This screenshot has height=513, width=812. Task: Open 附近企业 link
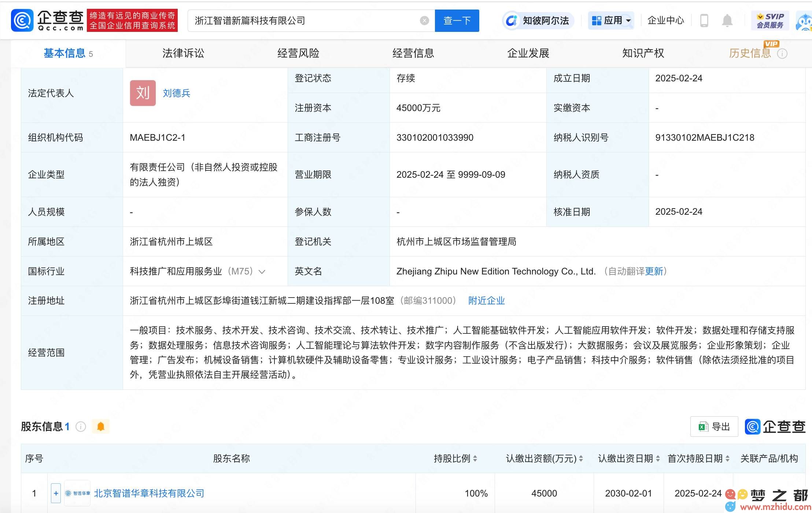coord(487,301)
